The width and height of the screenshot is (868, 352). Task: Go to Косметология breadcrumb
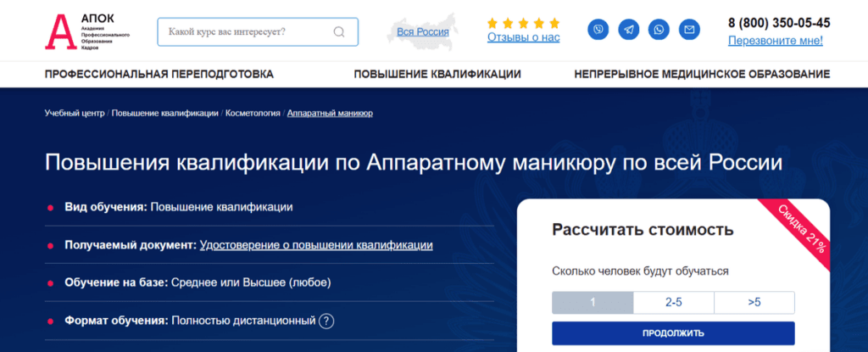coord(253,113)
